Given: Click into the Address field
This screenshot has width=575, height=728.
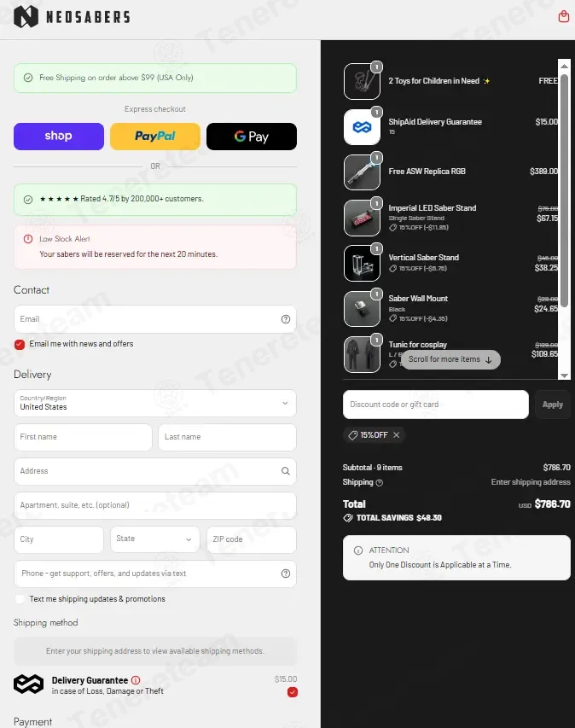Looking at the screenshot, I should (155, 471).
